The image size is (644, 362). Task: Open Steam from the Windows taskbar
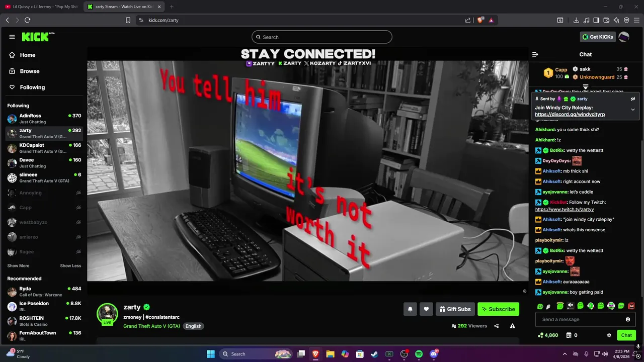point(374,354)
